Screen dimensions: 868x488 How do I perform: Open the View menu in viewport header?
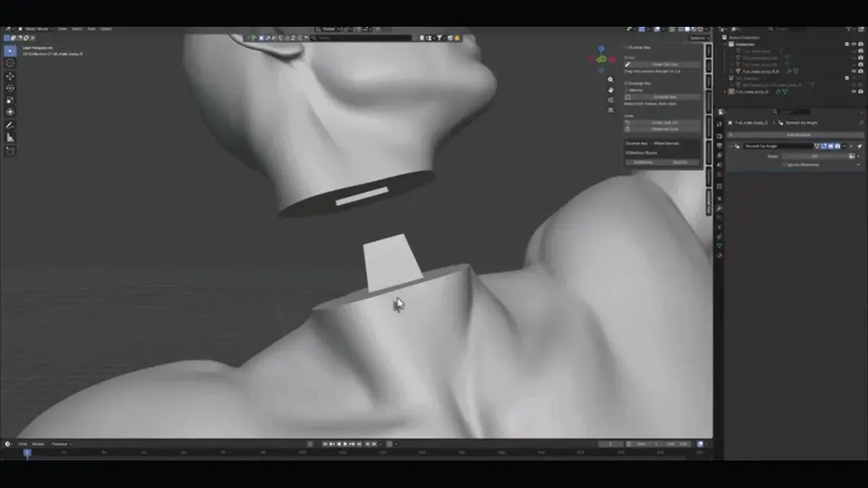[63, 29]
